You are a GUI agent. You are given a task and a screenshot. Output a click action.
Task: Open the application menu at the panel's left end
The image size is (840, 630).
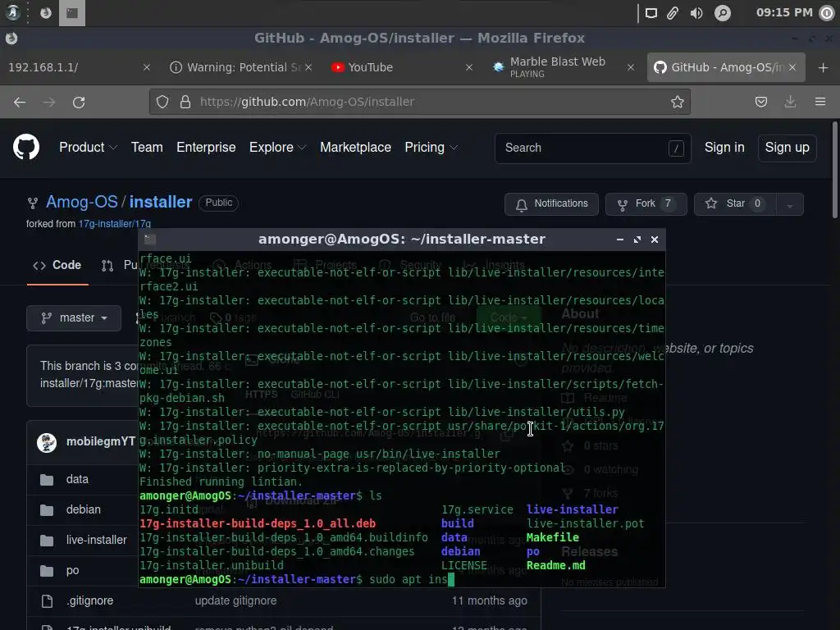12,13
